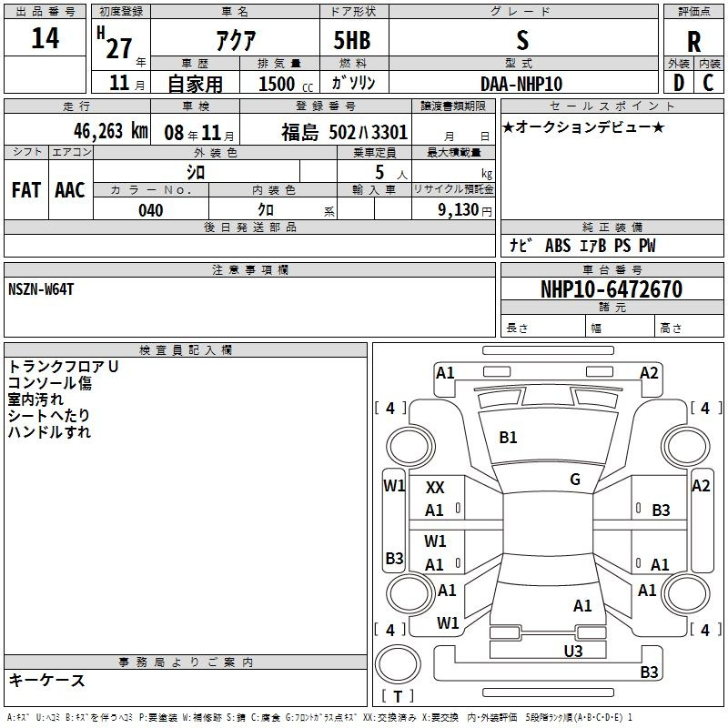
Task: Click the inspection expiry 08年11月
Action: [x=199, y=133]
